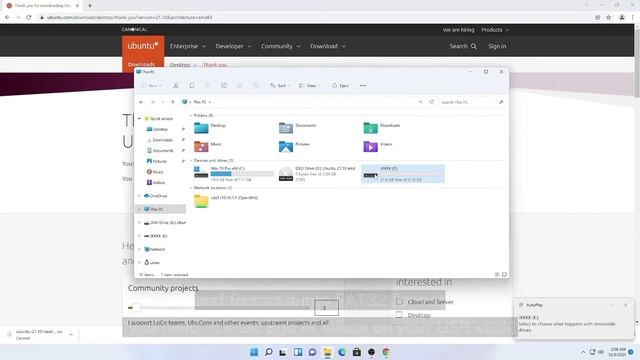The width and height of the screenshot is (640, 360).
Task: Open Chat icon on the taskbar
Action: click(313, 352)
